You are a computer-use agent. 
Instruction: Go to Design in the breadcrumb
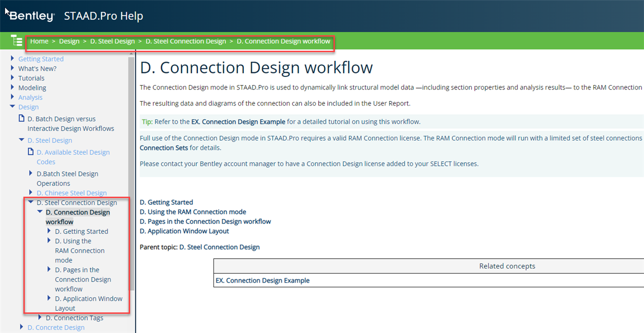[69, 41]
